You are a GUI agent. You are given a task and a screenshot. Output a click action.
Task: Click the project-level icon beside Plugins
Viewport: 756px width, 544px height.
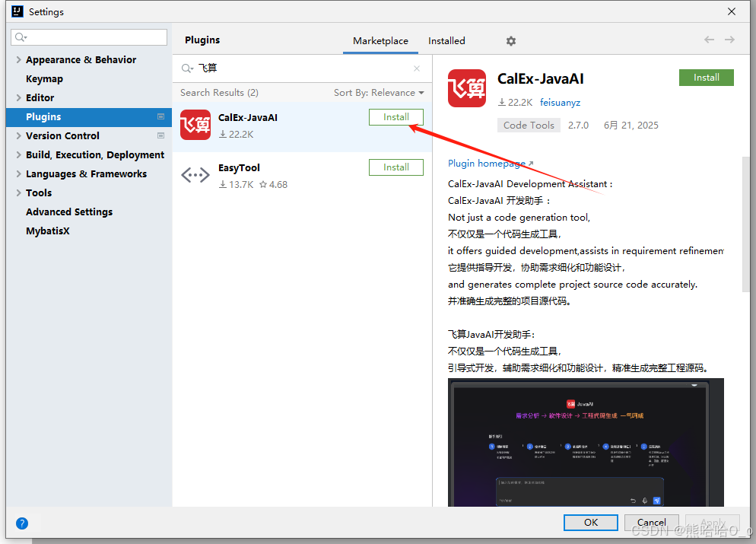161,116
